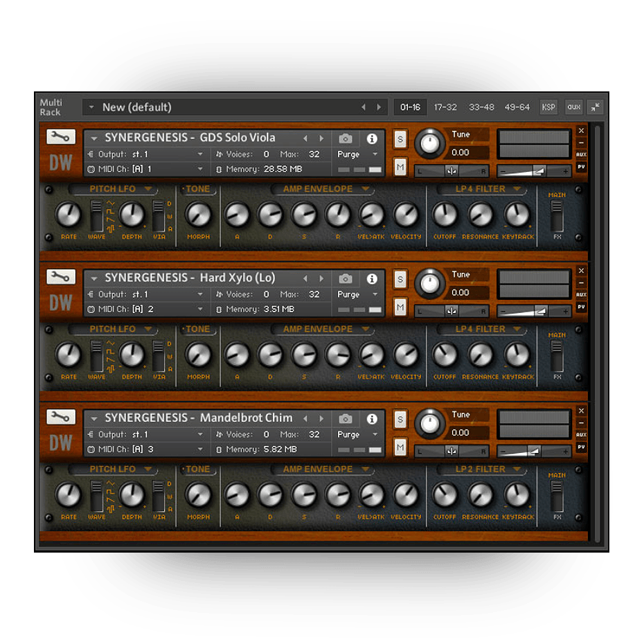Go to the preset before GDS Solo Viola
Screen dimensions: 644x644
tap(305, 138)
